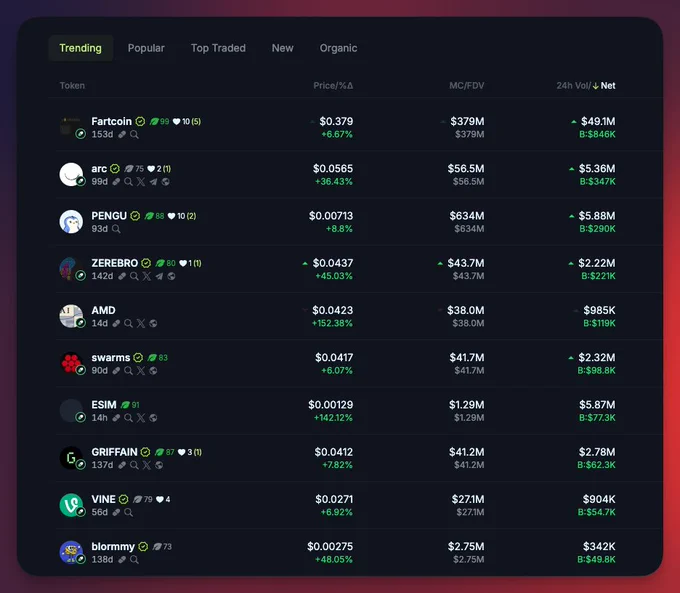This screenshot has height=593, width=680.
Task: Open arc's website globe icon
Action: click(166, 182)
